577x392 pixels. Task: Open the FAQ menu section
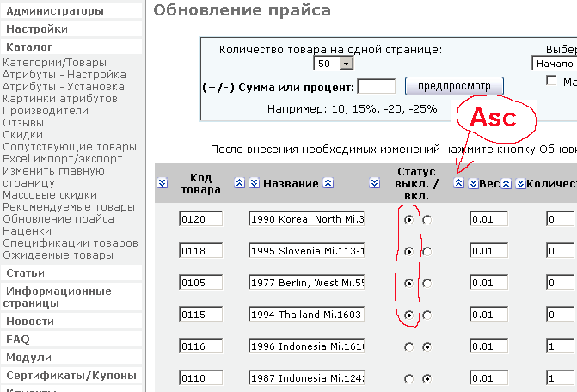click(71, 339)
